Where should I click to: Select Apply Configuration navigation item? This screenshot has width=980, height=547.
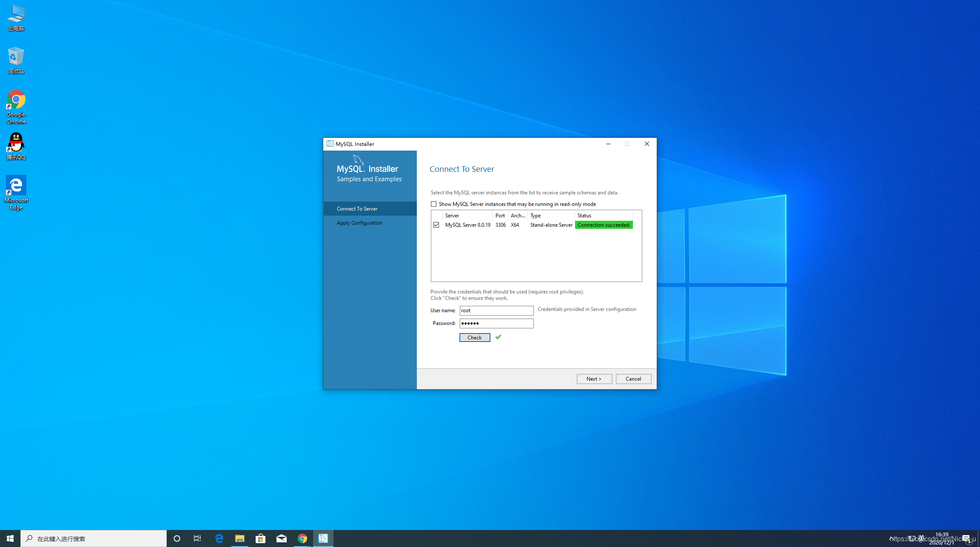click(x=359, y=223)
